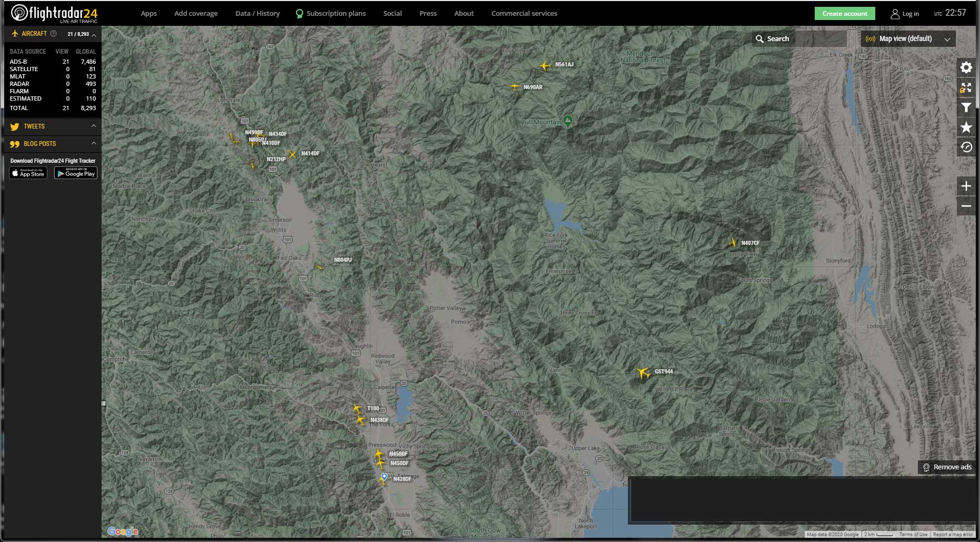Open map settings gear icon
The width and height of the screenshot is (980, 542).
pyautogui.click(x=966, y=67)
